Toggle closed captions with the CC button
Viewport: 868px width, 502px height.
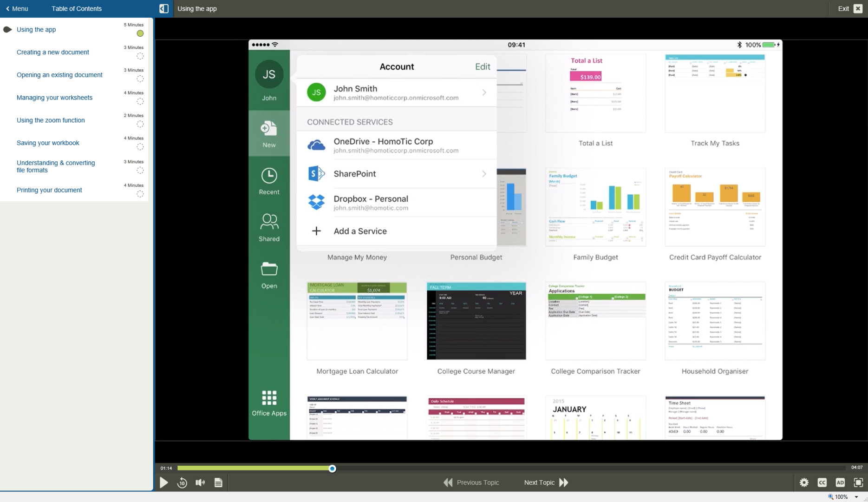pos(822,482)
